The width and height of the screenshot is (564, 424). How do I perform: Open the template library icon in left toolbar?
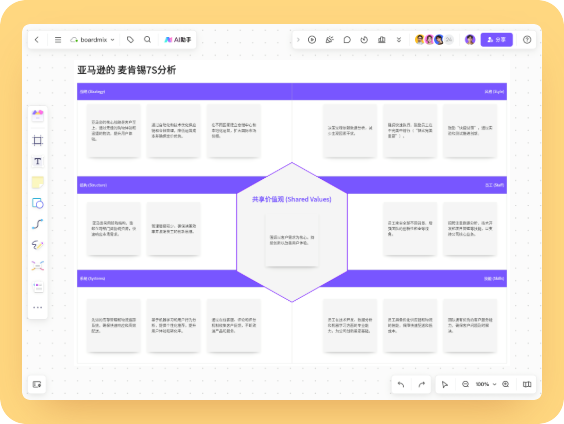38,115
